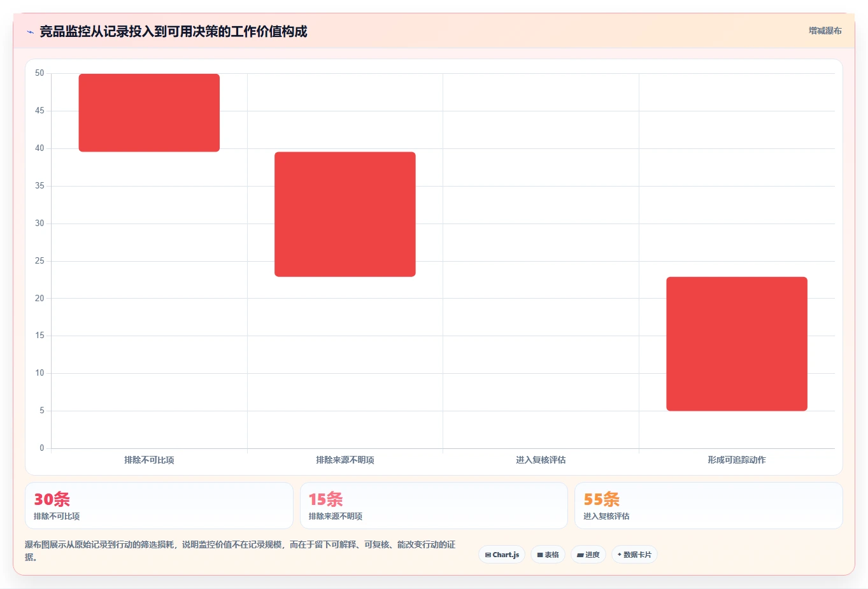Click the 形成可追踪动作 x-axis label

click(737, 460)
